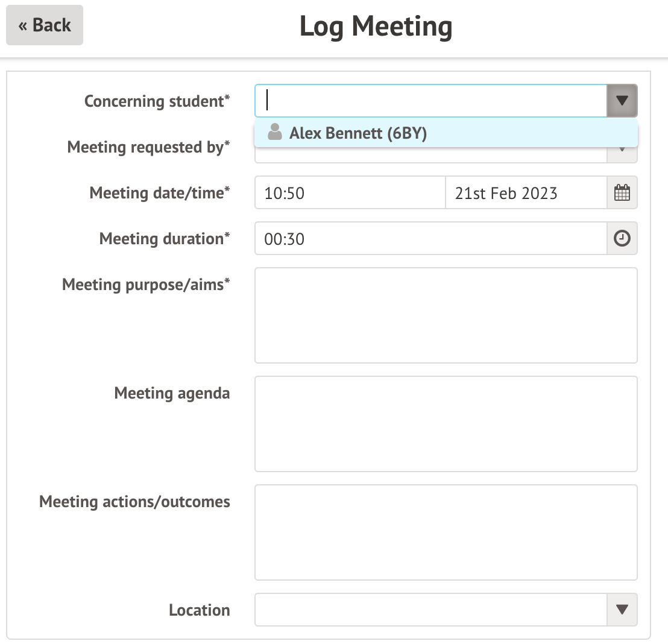The width and height of the screenshot is (668, 644).
Task: Click the Meeting date/time label
Action: (x=160, y=193)
